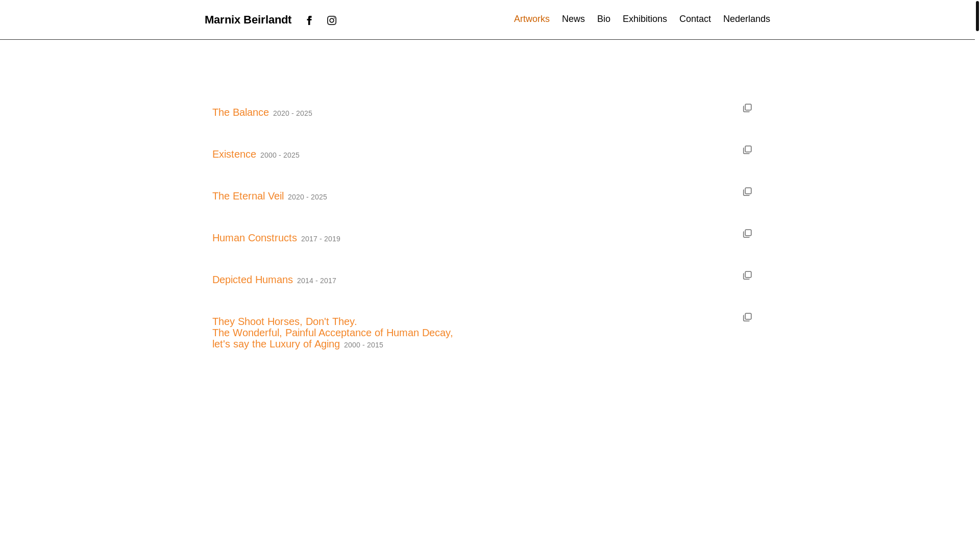
Task: Open the Instagram icon link
Action: [332, 20]
